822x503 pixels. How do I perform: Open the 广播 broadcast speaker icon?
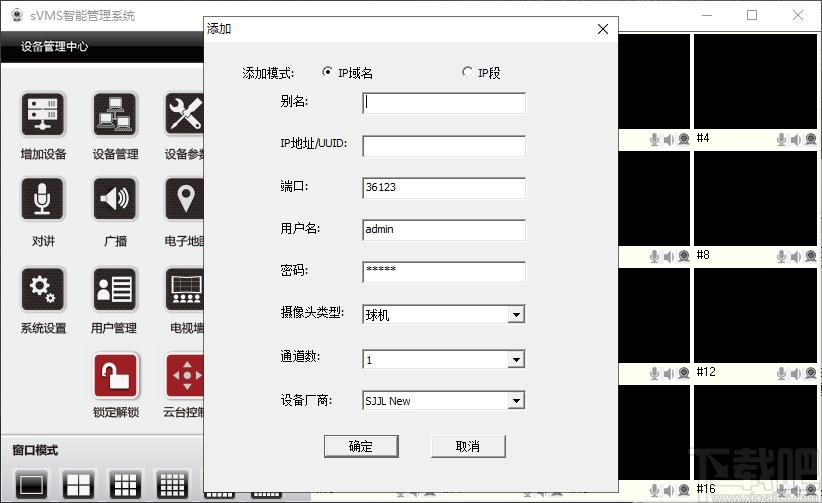coord(115,199)
